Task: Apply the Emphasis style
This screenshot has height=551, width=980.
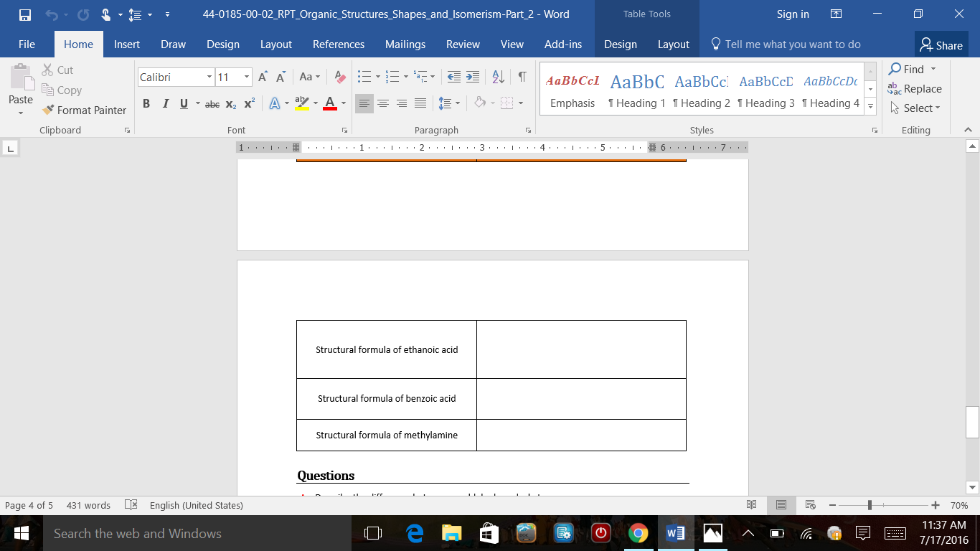Action: pos(573,88)
